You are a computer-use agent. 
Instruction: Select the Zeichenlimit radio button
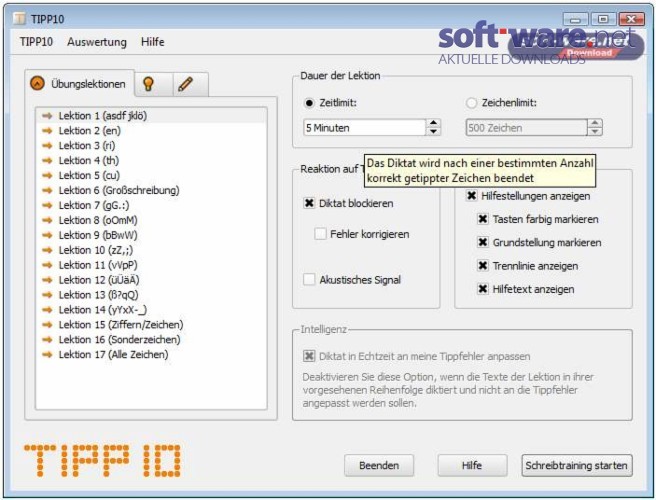click(472, 103)
